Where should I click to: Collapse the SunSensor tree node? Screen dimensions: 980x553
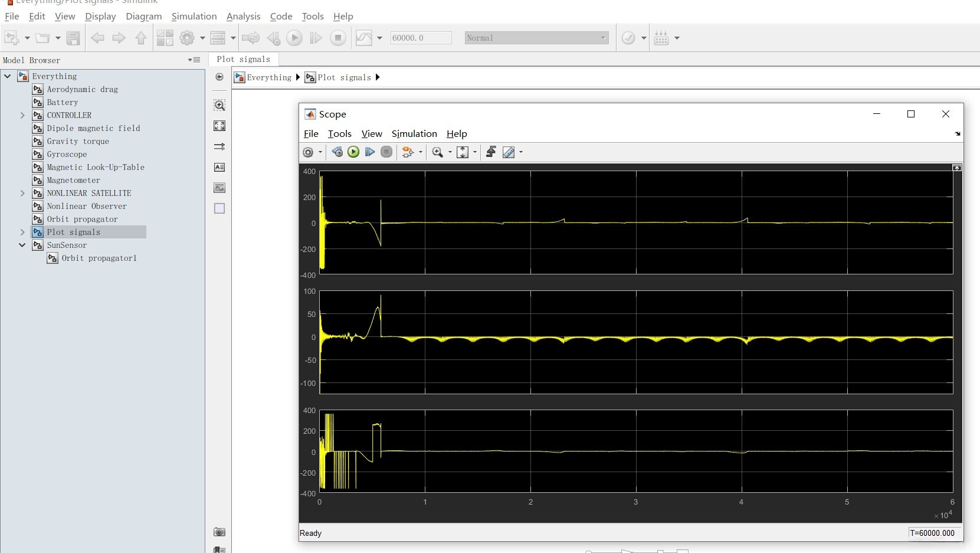click(x=22, y=245)
